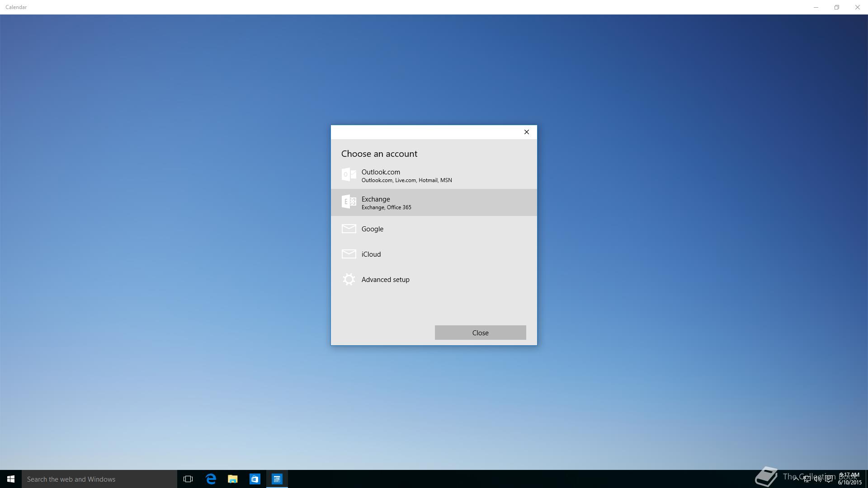Viewport: 868px width, 488px height.
Task: Click the taskbar clock and date
Action: pos(849,479)
